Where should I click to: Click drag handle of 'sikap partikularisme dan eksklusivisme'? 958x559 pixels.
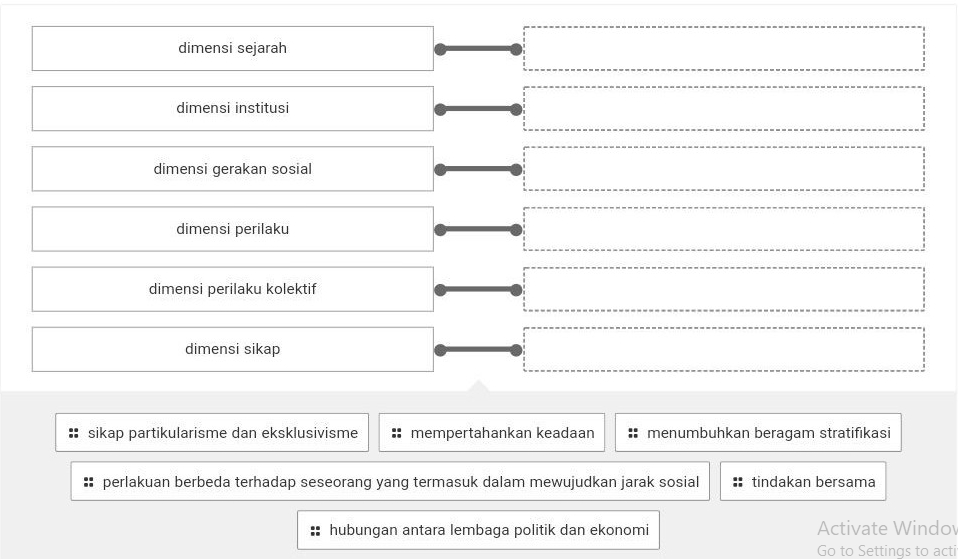click(73, 433)
